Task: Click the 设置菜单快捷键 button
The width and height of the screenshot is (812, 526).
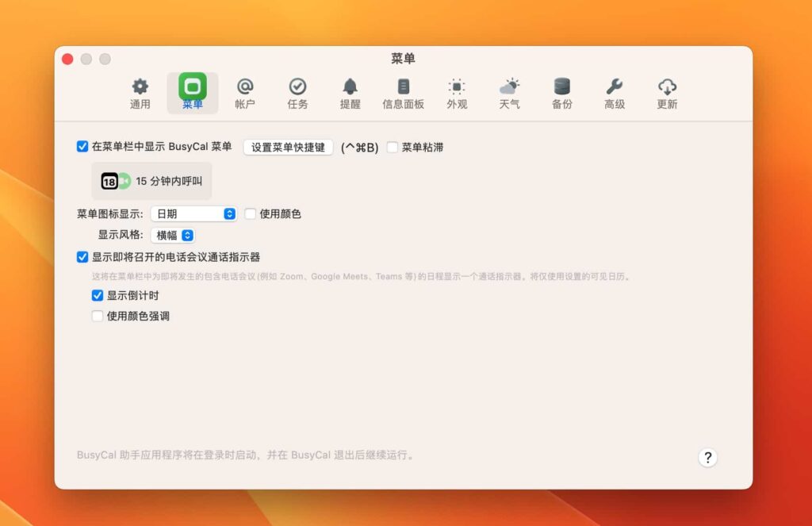Action: pyautogui.click(x=288, y=147)
